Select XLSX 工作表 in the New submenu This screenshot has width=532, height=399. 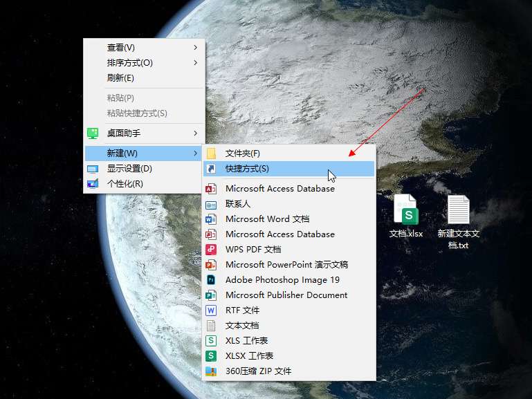249,356
